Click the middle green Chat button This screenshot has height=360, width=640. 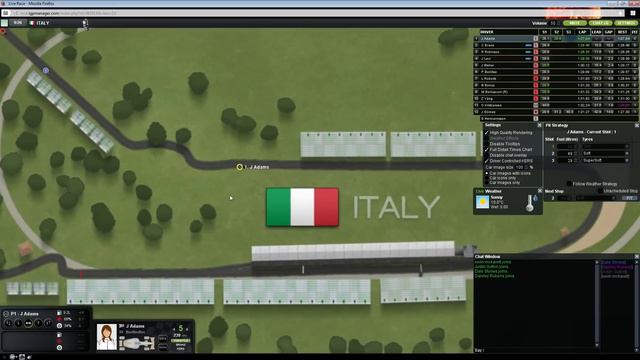click(x=600, y=23)
